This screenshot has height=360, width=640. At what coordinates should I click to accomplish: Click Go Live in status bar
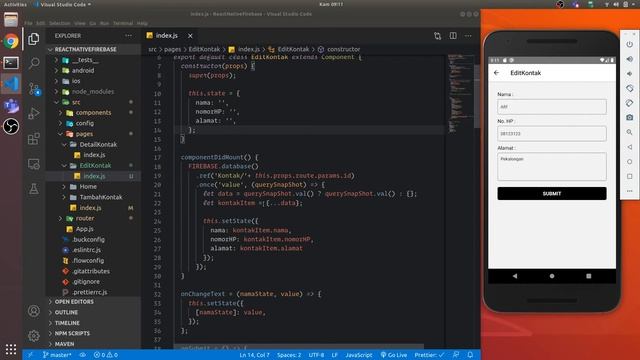[x=394, y=355]
